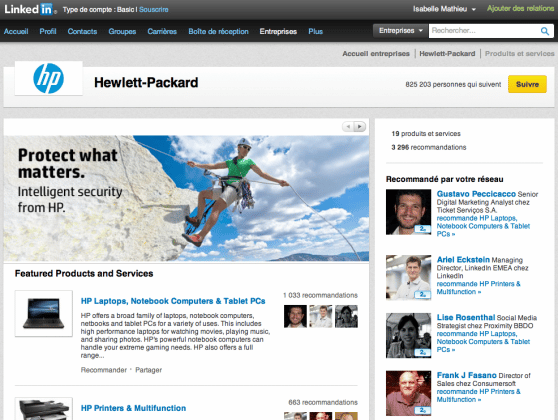Click the Souscrire link
This screenshot has width=558, height=420.
154,10
